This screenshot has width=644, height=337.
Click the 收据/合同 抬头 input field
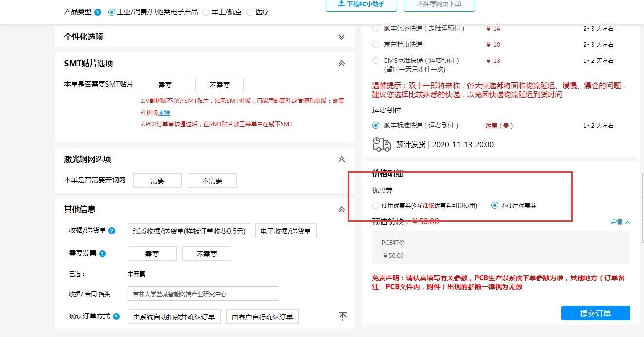203,294
